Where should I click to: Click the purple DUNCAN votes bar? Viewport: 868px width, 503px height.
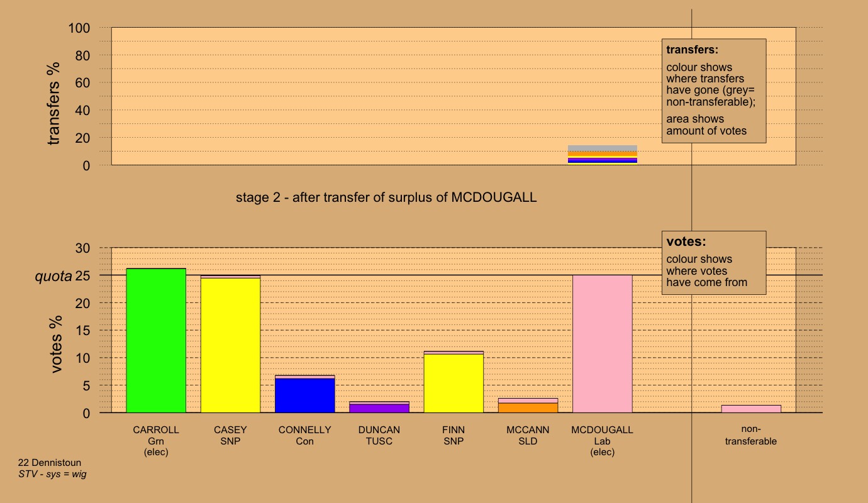tap(379, 408)
